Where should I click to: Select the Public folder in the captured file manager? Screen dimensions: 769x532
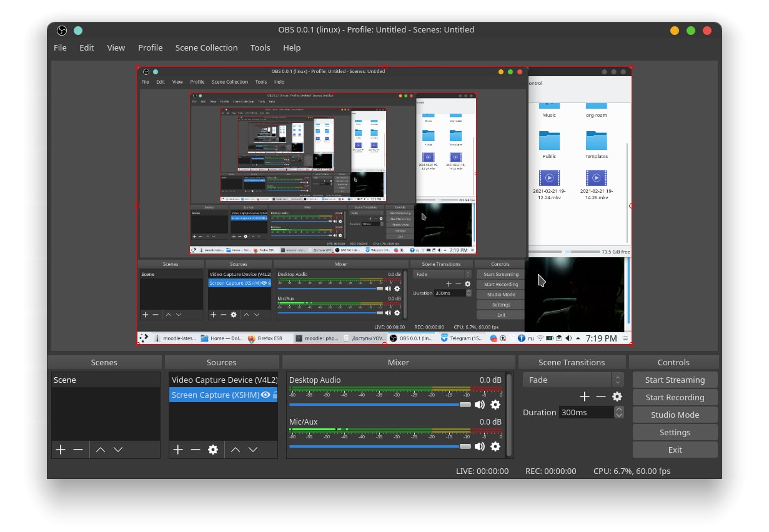(549, 145)
